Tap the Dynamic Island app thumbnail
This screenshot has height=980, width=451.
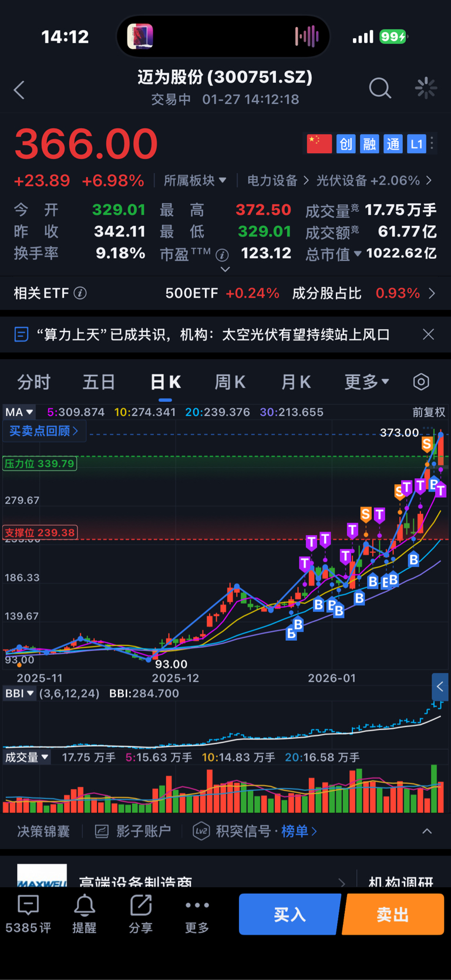tap(140, 36)
